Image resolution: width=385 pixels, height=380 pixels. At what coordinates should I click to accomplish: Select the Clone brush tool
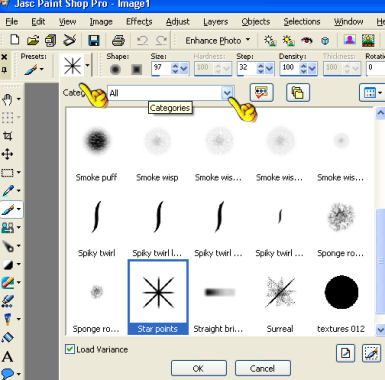pyautogui.click(x=8, y=228)
